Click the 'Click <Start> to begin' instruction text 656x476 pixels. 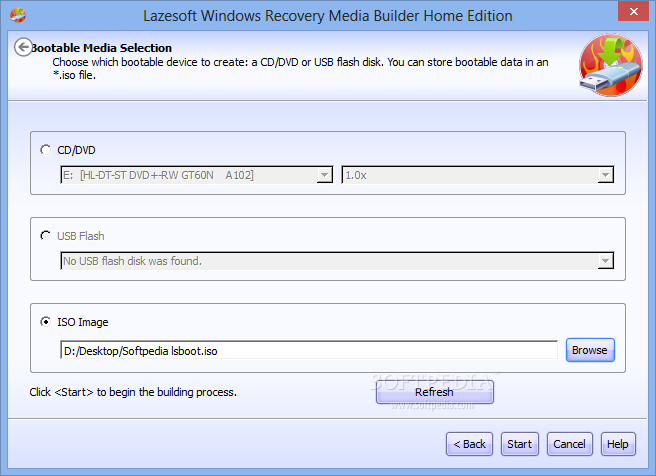(133, 392)
